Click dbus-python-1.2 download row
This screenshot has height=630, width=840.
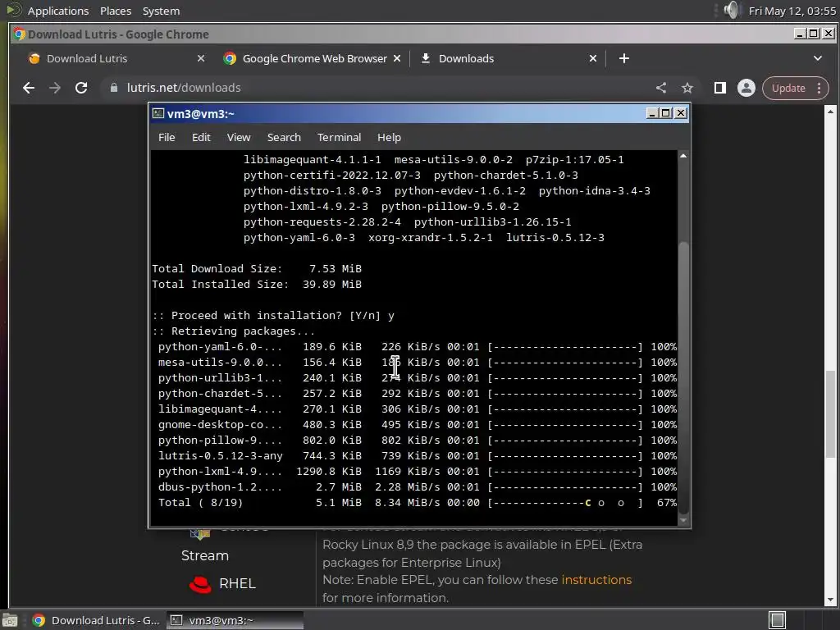point(418,487)
